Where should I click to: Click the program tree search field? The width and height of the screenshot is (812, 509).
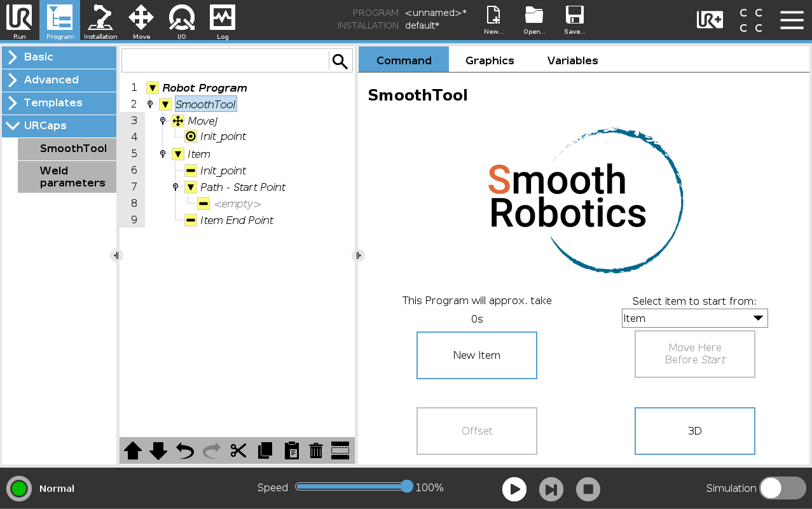225,61
